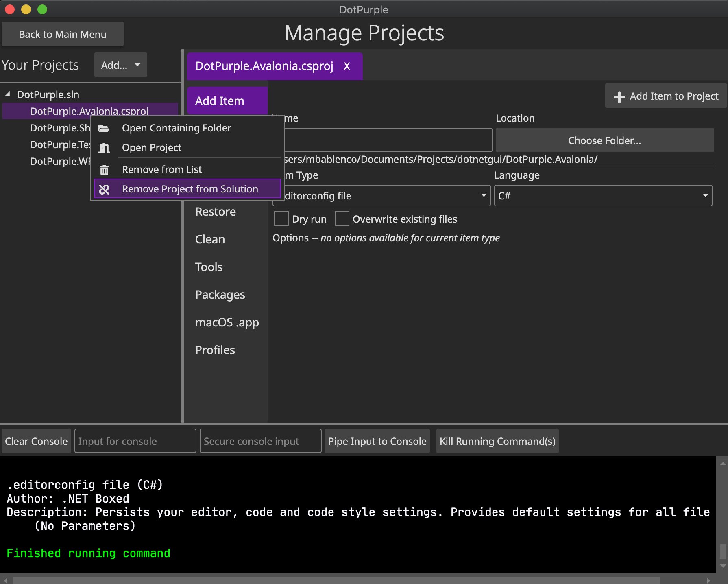The width and height of the screenshot is (728, 584).
Task: Click the '.editorconfig file (C#)' console line
Action: (85, 485)
